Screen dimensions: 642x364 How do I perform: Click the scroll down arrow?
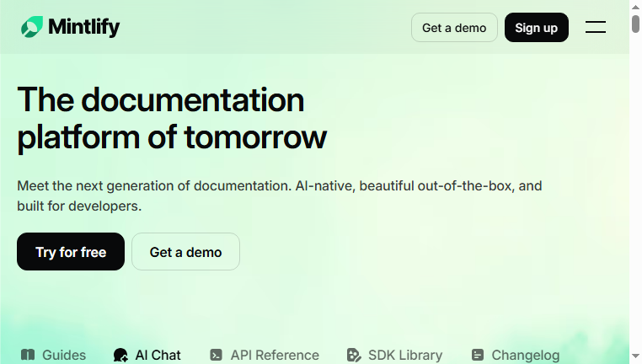tap(635, 356)
